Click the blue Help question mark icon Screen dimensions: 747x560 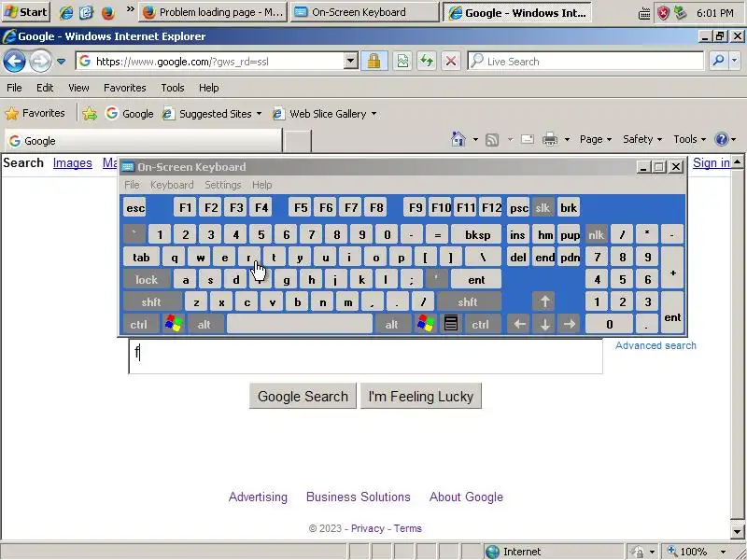tap(721, 139)
